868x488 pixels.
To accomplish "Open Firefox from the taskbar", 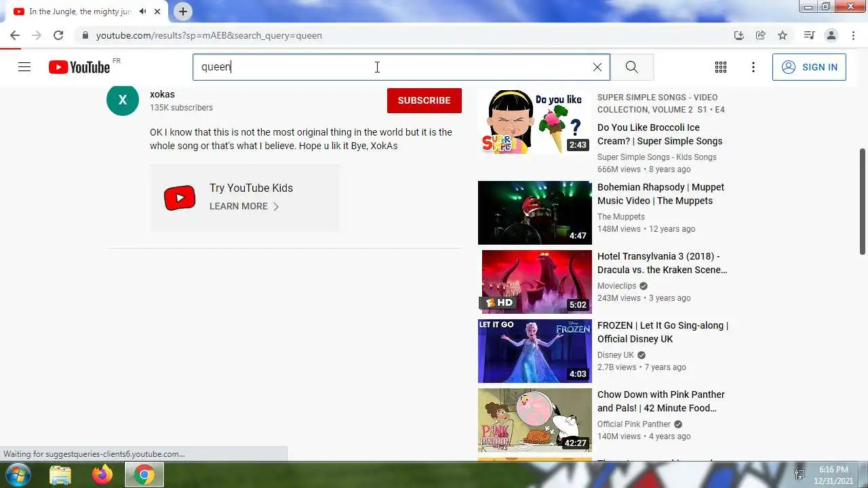I will click(102, 474).
